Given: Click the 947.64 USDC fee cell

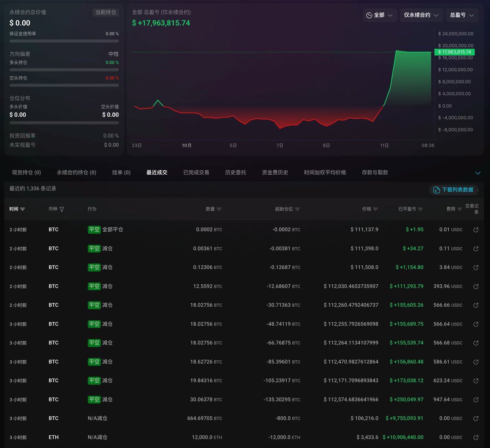Looking at the screenshot, I should click(x=448, y=399).
